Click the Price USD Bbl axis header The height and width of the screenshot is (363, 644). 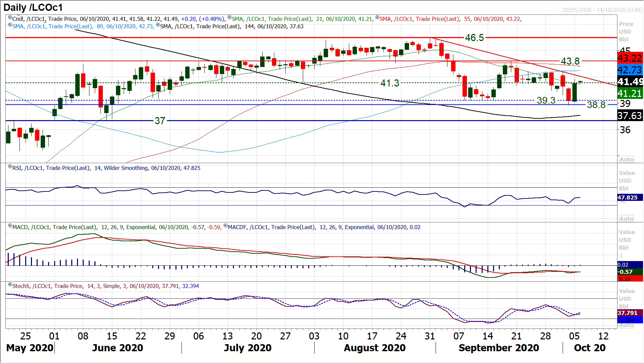coord(626,32)
